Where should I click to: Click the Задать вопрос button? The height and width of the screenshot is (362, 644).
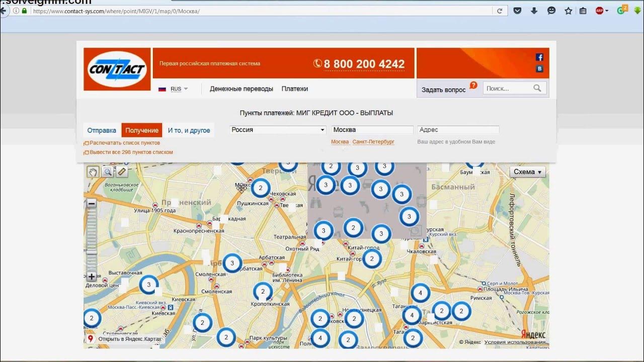click(x=444, y=89)
